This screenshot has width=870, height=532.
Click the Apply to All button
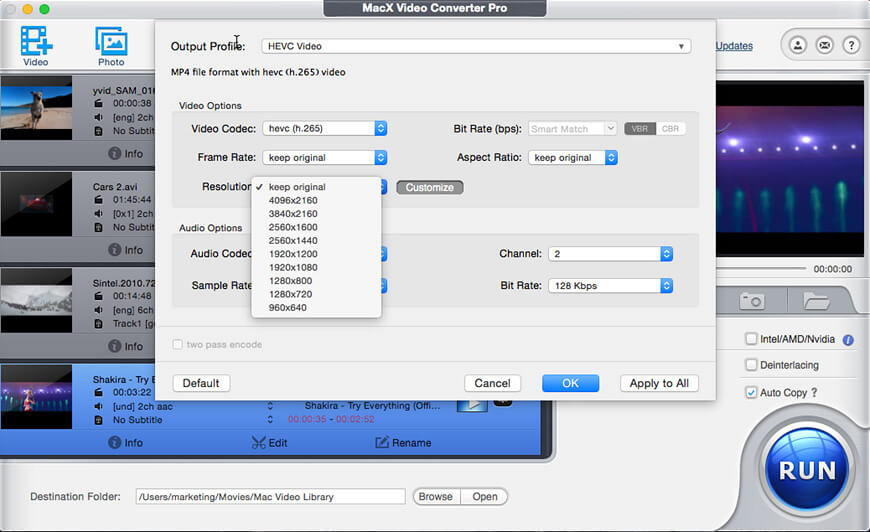(x=659, y=383)
